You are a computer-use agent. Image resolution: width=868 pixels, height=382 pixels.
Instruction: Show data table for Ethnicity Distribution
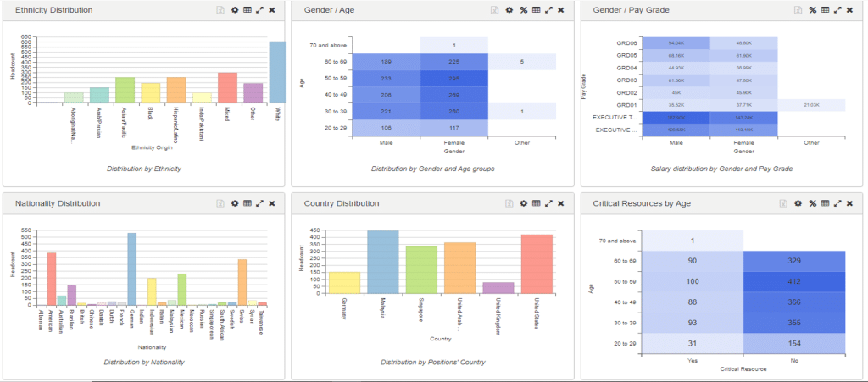coord(247,10)
